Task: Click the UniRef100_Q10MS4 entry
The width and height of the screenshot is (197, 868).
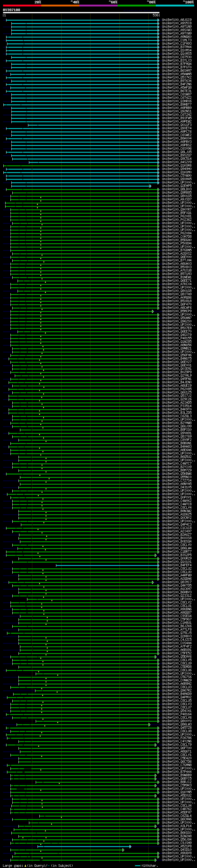Action: tap(177, 50)
